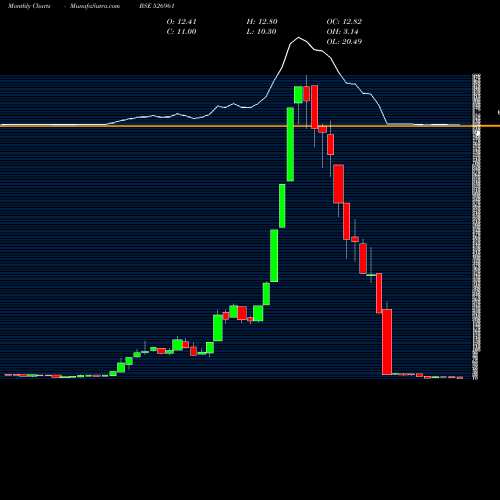Click the 'OC: 12.82' value
The image size is (500, 500).
(344, 22)
